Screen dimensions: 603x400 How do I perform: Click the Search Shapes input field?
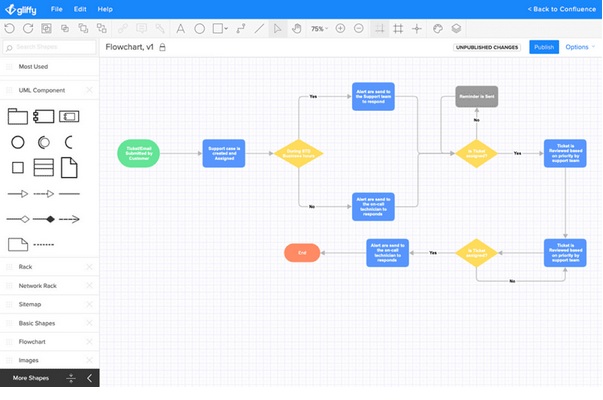coord(50,47)
